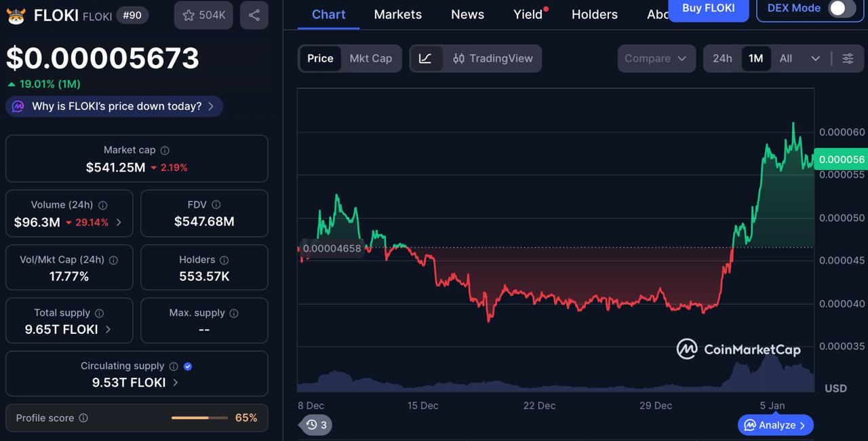Click the history icon showing 3 near Analyze
Viewport: 868px width, 441px height.
click(314, 425)
